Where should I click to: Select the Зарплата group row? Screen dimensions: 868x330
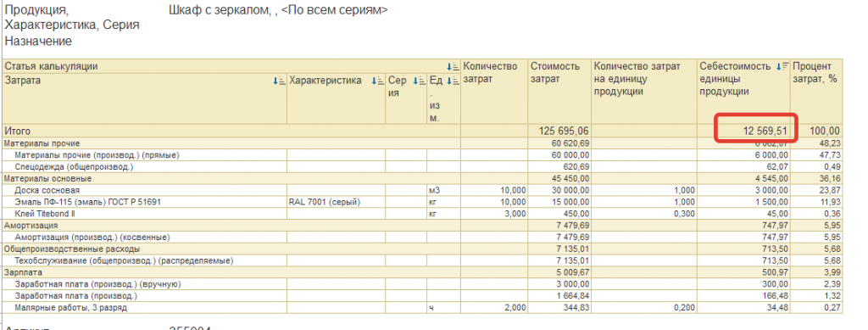click(x=423, y=272)
